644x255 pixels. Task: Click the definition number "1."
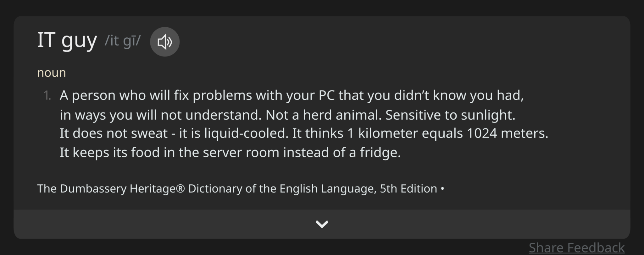[x=47, y=95]
